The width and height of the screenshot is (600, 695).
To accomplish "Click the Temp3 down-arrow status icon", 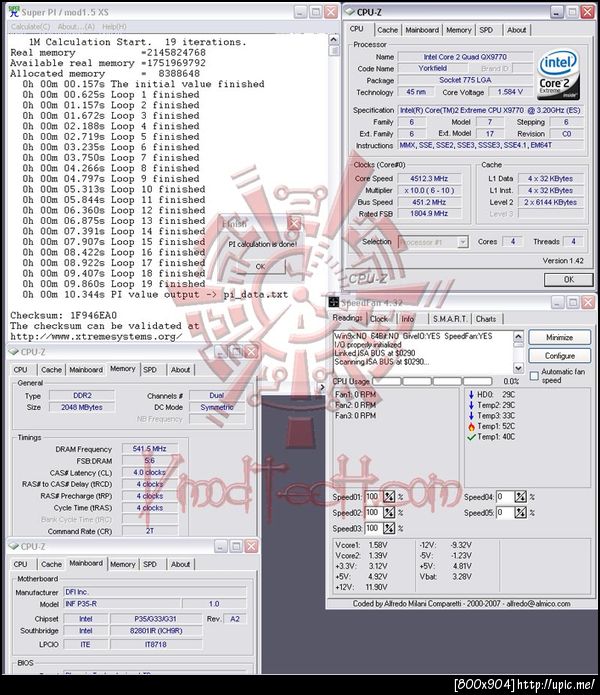I will [471, 416].
